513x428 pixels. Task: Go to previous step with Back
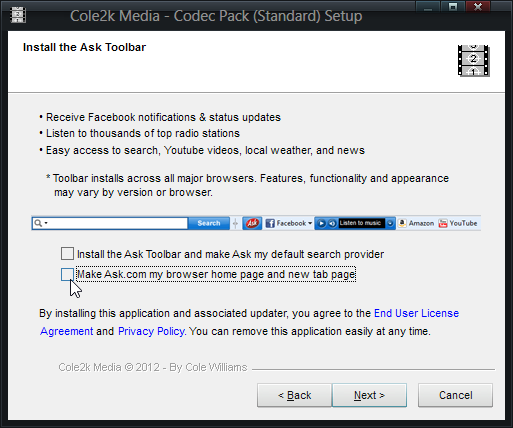click(x=294, y=395)
